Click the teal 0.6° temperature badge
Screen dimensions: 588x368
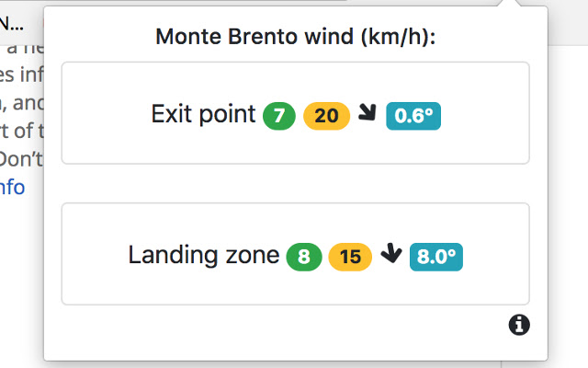[413, 116]
